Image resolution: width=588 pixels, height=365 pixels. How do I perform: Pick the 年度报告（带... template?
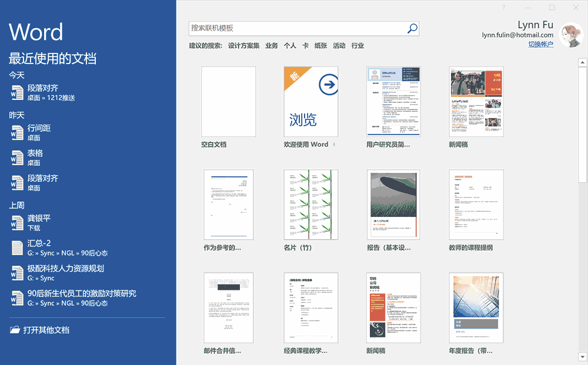(476, 307)
